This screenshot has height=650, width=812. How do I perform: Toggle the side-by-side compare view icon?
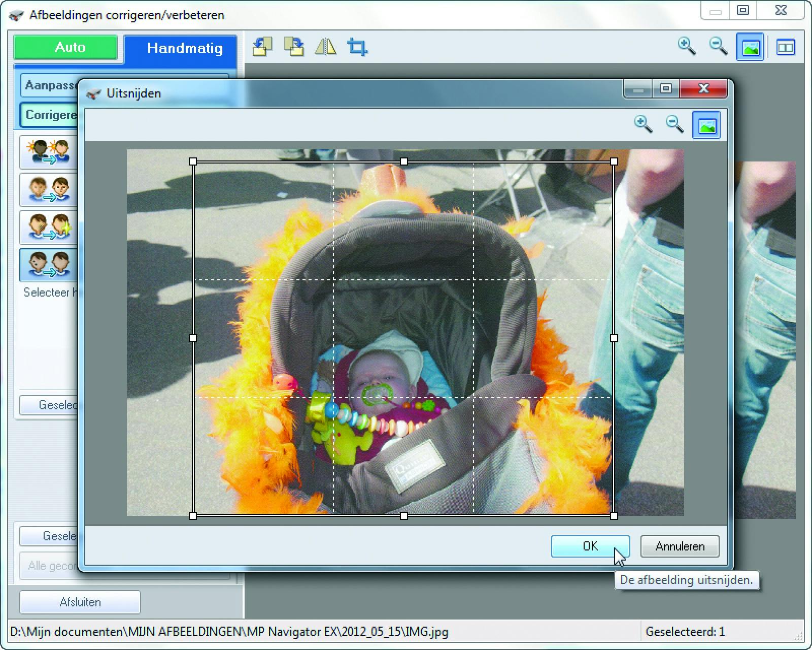(x=785, y=47)
